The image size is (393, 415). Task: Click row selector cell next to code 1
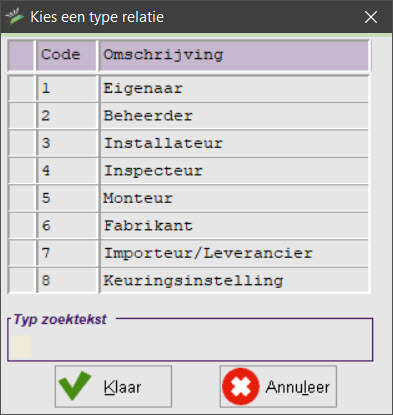(22, 88)
